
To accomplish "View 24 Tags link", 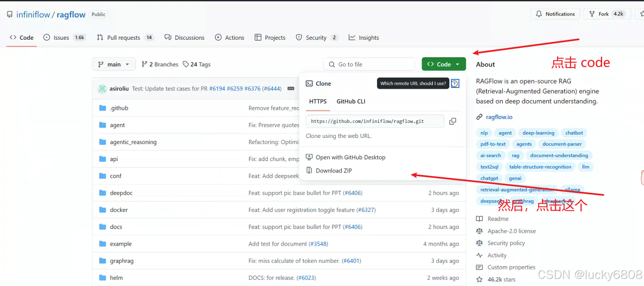I will (x=197, y=64).
